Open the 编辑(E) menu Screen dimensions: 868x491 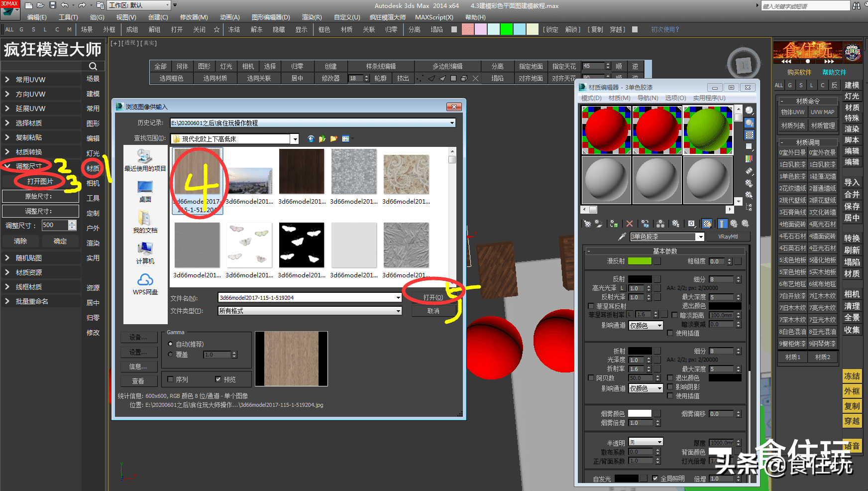click(x=37, y=17)
